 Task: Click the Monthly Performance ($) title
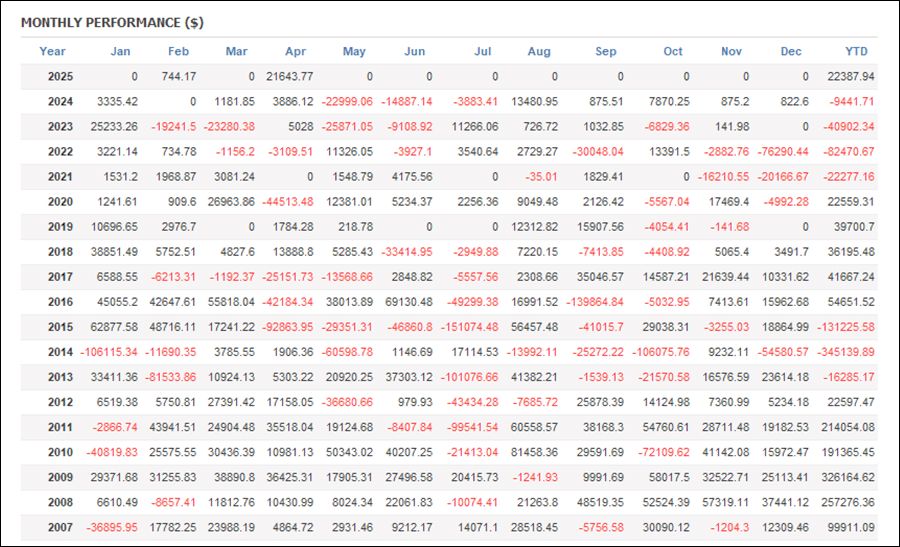[112, 22]
